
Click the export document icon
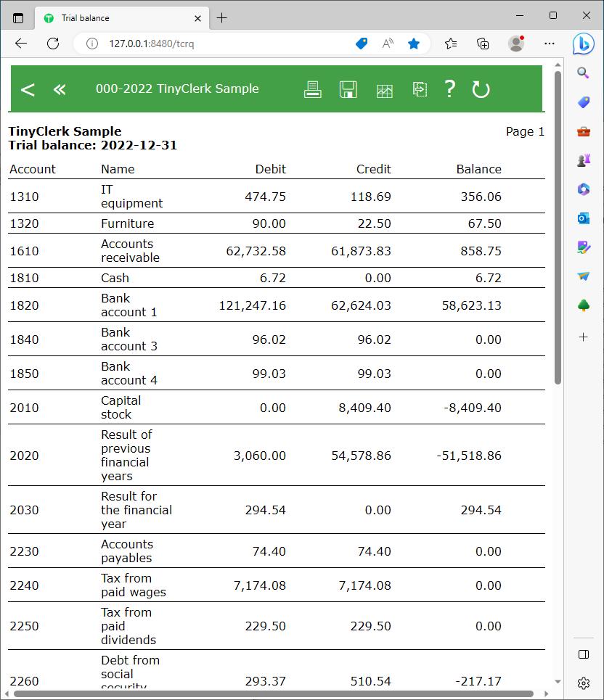420,89
